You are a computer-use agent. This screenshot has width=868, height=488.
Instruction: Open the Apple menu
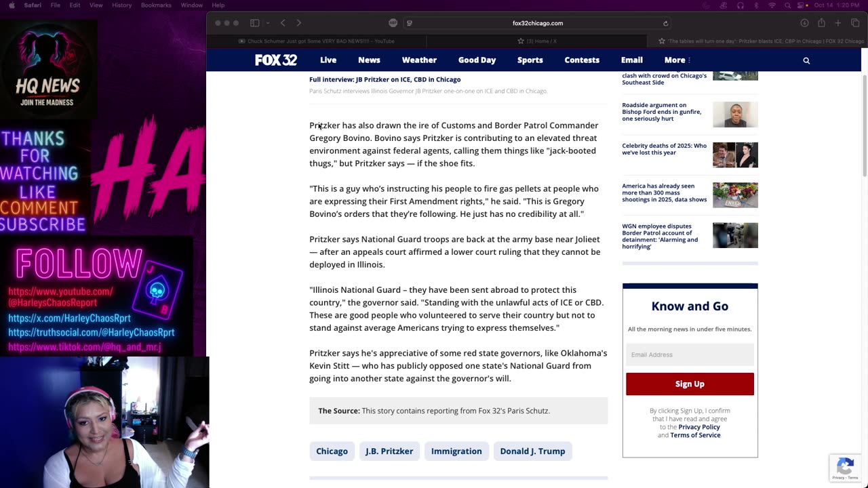point(11,5)
